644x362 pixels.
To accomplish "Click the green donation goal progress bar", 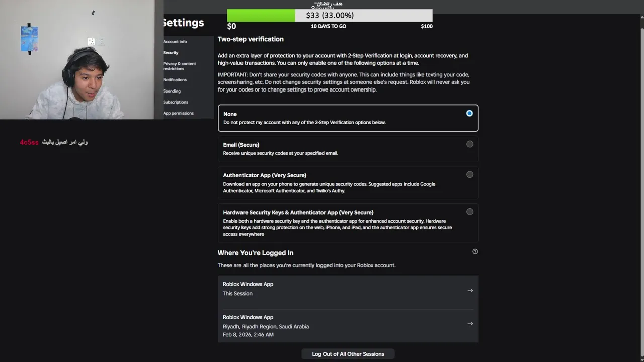I will (x=261, y=16).
